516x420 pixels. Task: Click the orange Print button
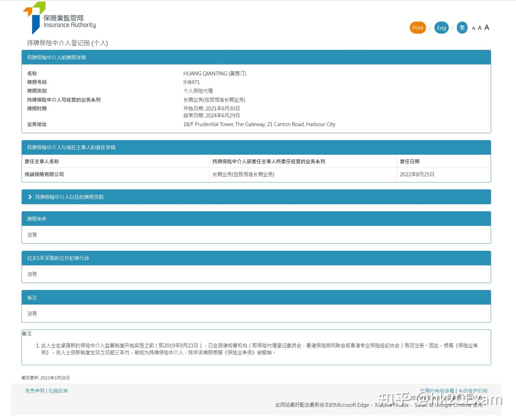click(x=418, y=28)
